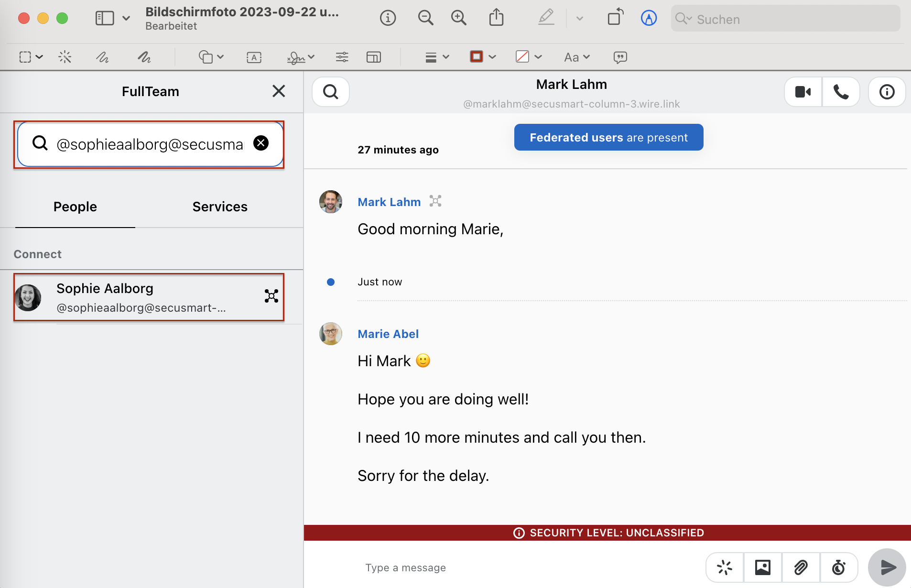The height and width of the screenshot is (588, 911).
Task: Open conversation details info button
Action: click(x=887, y=92)
